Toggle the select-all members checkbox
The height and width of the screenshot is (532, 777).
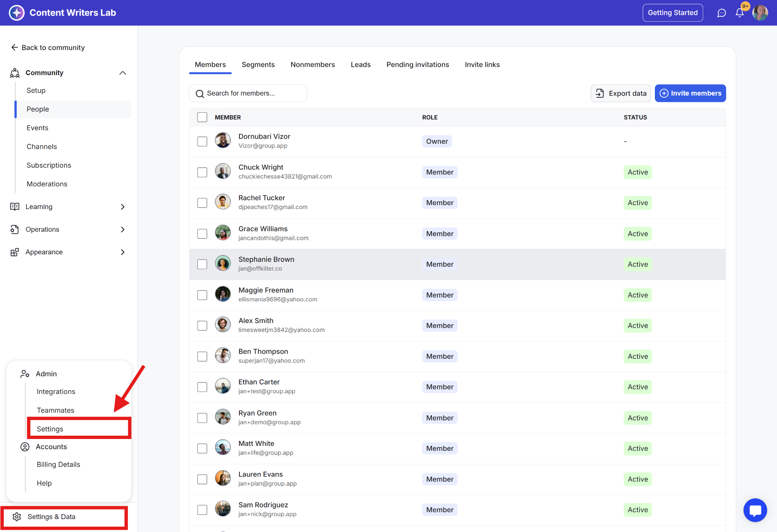[x=202, y=117]
